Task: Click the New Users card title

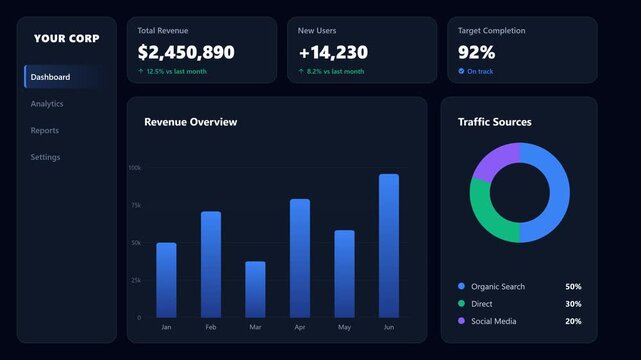Action: point(317,31)
